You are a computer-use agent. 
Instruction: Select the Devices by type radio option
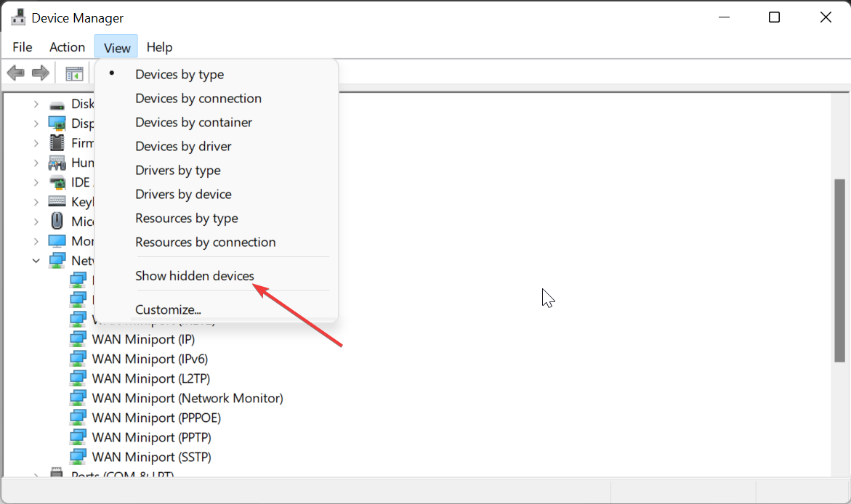coord(180,74)
